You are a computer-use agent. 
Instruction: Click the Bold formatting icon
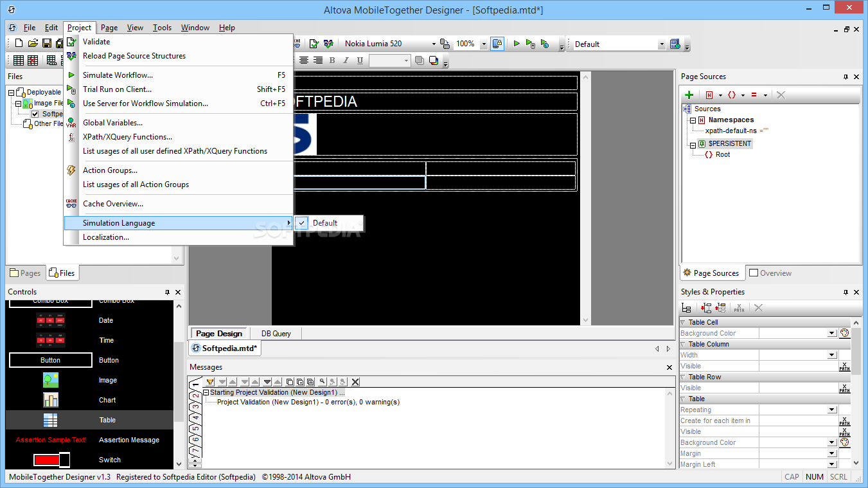click(x=332, y=60)
